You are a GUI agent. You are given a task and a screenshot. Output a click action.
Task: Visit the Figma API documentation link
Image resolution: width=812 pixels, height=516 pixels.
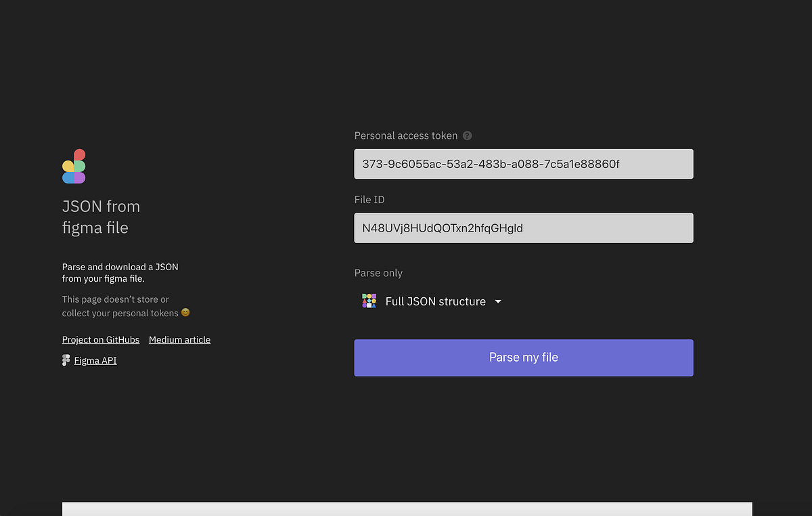pyautogui.click(x=95, y=360)
